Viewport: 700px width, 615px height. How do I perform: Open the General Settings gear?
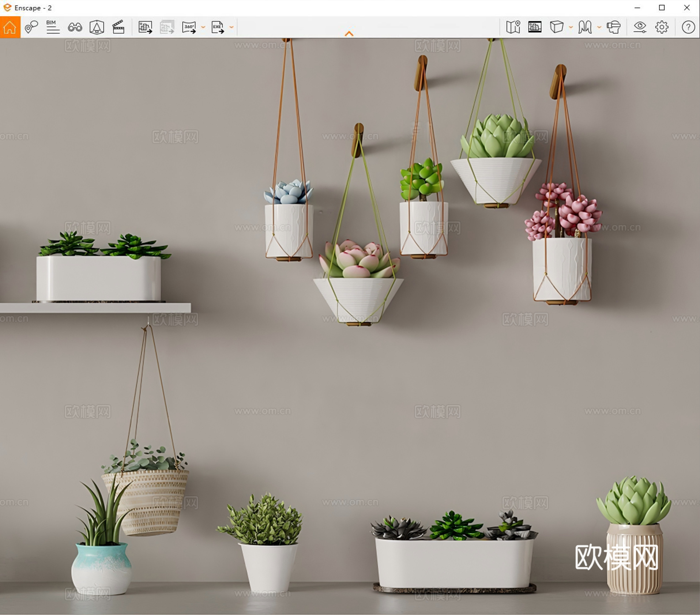click(662, 27)
